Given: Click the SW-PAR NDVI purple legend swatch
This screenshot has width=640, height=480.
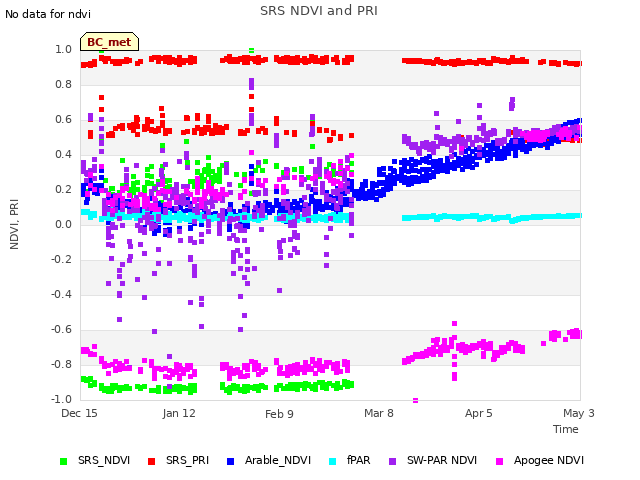Looking at the screenshot, I should (392, 462).
